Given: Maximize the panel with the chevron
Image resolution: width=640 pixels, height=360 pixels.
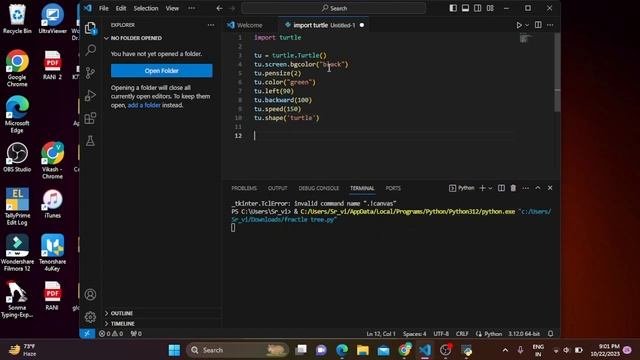Looking at the screenshot, I should (538, 188).
